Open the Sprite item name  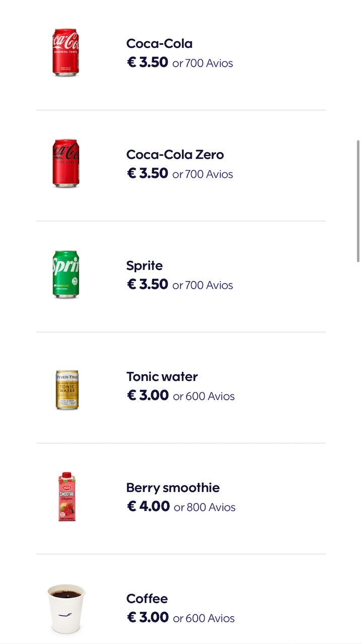(x=144, y=266)
